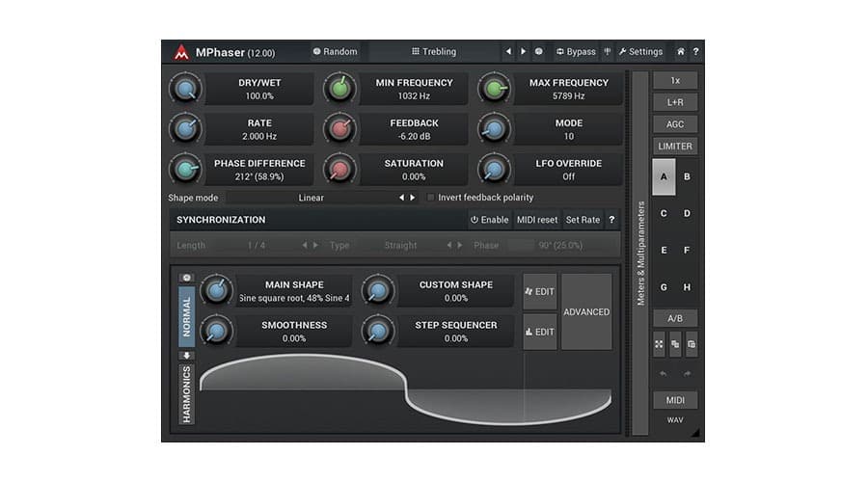Screen dimensions: 868x482
Task: Toggle AGC automatic gain compensation
Action: tap(675, 124)
